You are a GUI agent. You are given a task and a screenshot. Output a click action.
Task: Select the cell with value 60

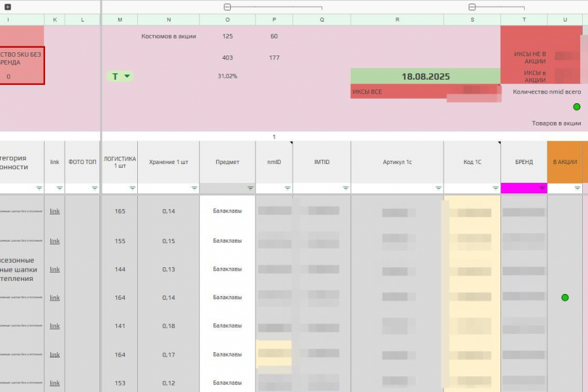click(274, 37)
